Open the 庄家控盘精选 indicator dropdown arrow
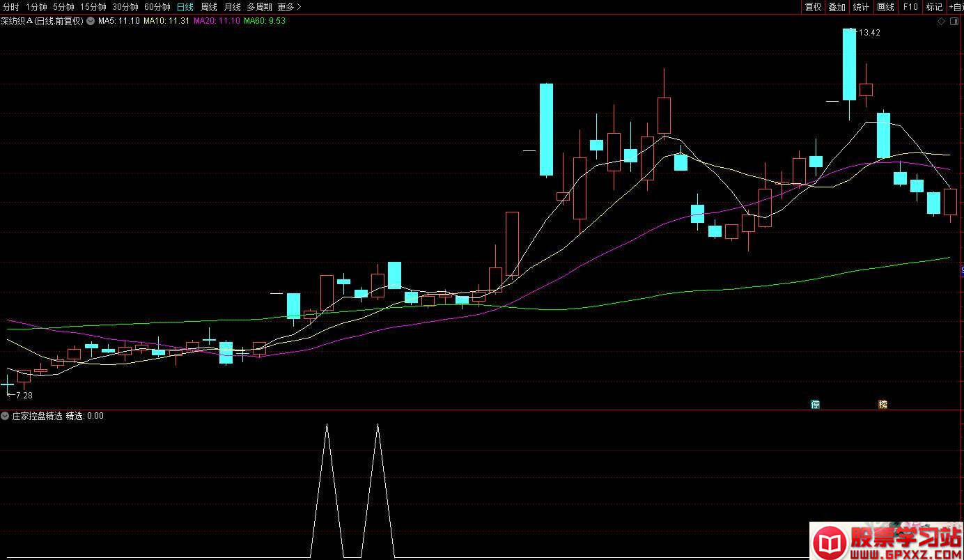The height and width of the screenshot is (560, 964). [x=5, y=416]
